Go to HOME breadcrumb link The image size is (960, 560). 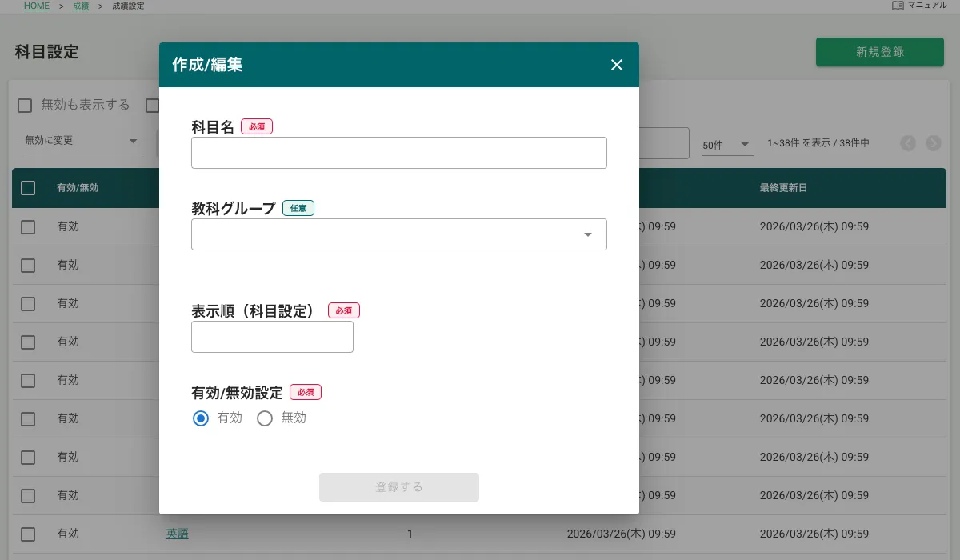[37, 6]
